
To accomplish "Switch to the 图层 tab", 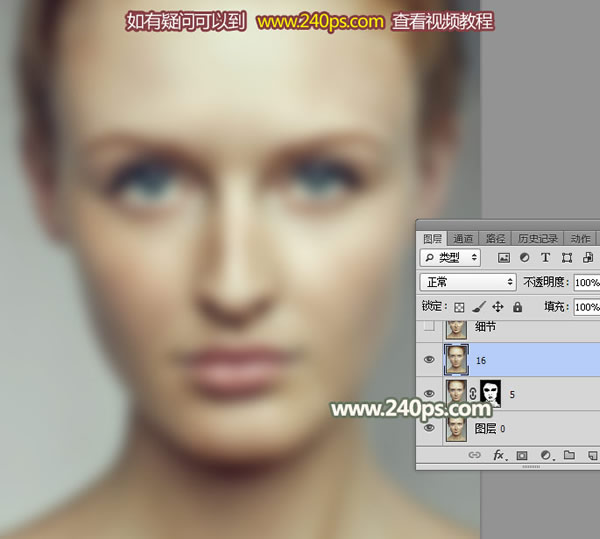I will [x=432, y=239].
